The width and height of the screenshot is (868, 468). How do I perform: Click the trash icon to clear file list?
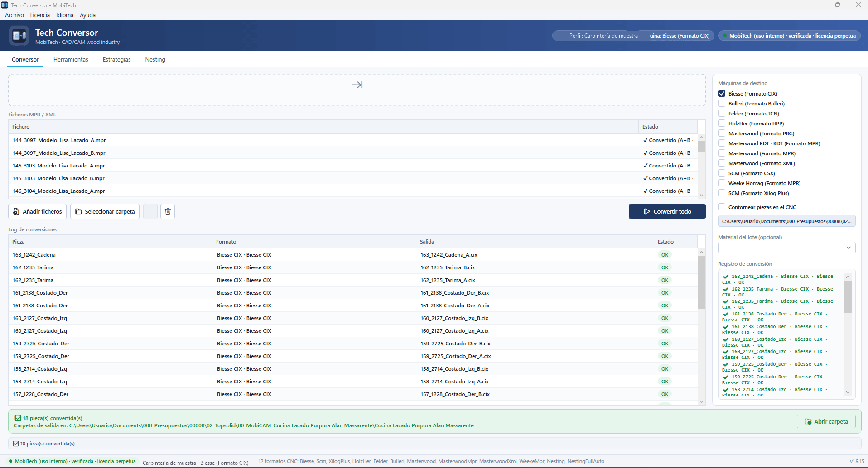tap(168, 211)
